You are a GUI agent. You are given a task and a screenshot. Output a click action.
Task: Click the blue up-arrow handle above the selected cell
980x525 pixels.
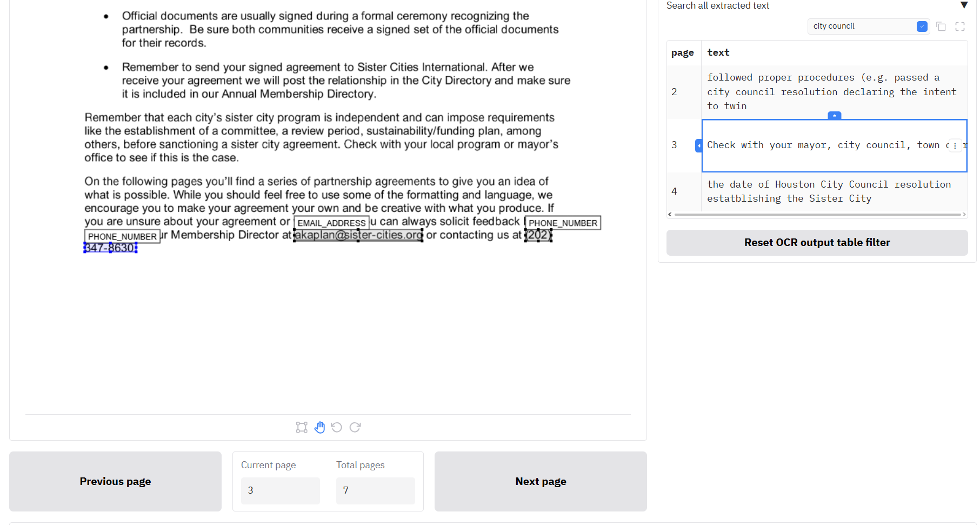[835, 116]
